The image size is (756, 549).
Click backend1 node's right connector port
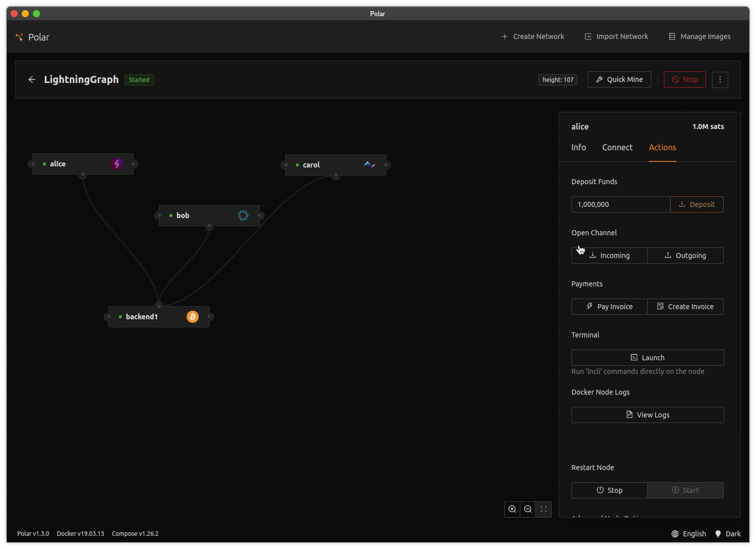coord(209,317)
